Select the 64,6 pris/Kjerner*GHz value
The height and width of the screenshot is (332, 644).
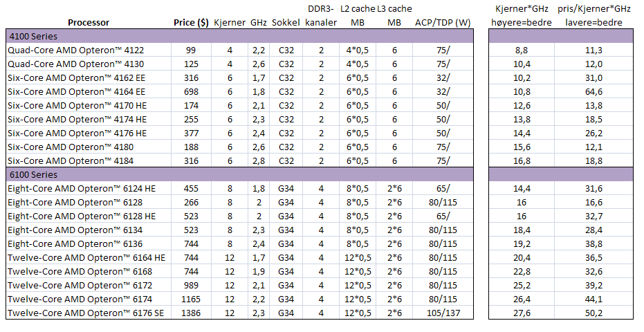[594, 91]
